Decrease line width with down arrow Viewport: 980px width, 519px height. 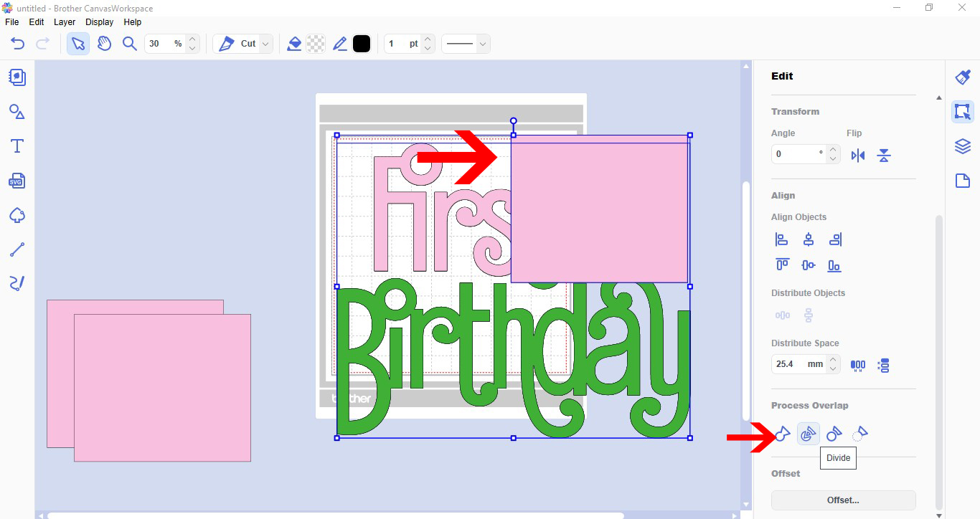[428, 49]
